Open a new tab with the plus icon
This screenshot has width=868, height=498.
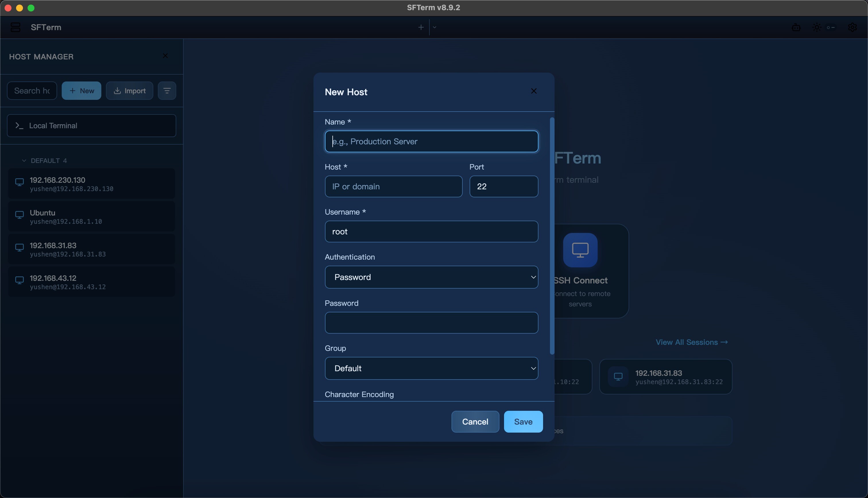click(x=421, y=27)
